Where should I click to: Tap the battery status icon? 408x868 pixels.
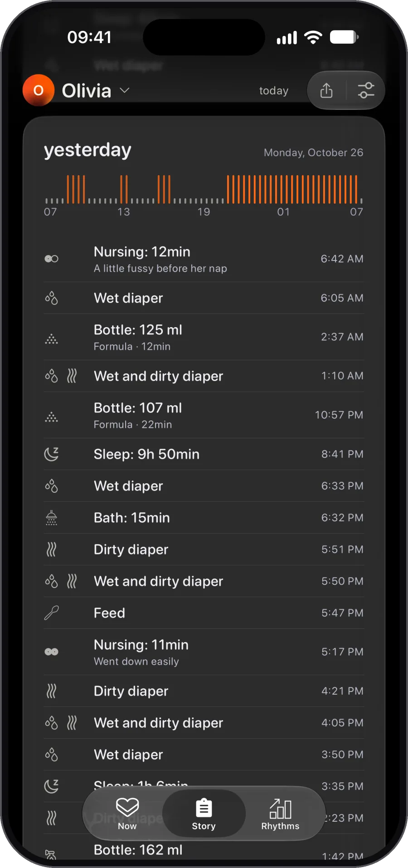click(x=344, y=37)
